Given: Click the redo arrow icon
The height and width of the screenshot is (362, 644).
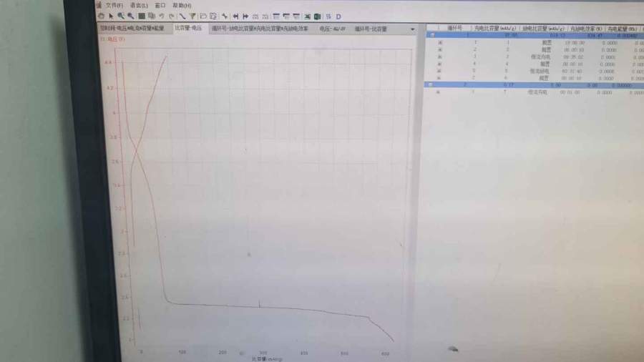Looking at the screenshot, I should coord(172,16).
